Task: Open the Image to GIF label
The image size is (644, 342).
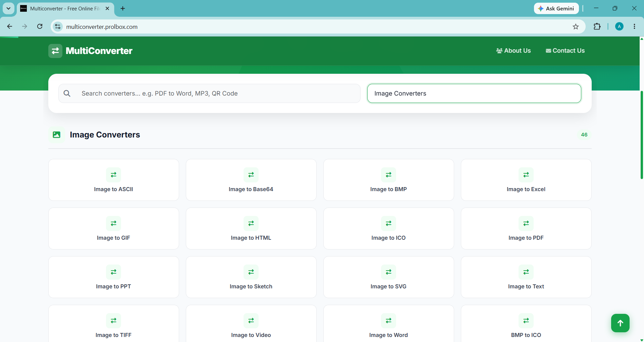Action: click(x=114, y=238)
